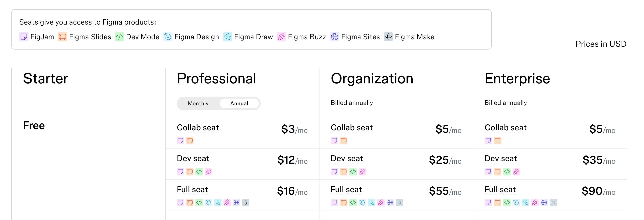Screen dimensions: 644x220
Task: Click Professional plan Full seat link
Action: pos(192,189)
